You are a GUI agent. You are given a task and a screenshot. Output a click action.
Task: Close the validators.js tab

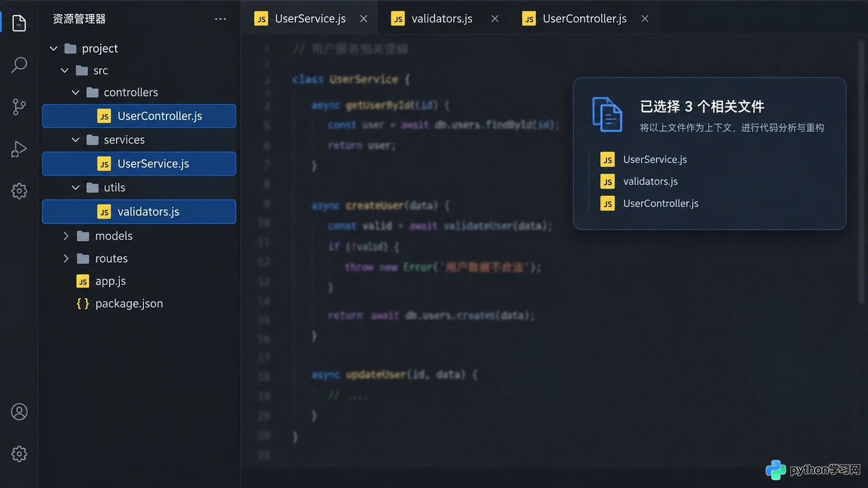pyautogui.click(x=495, y=19)
